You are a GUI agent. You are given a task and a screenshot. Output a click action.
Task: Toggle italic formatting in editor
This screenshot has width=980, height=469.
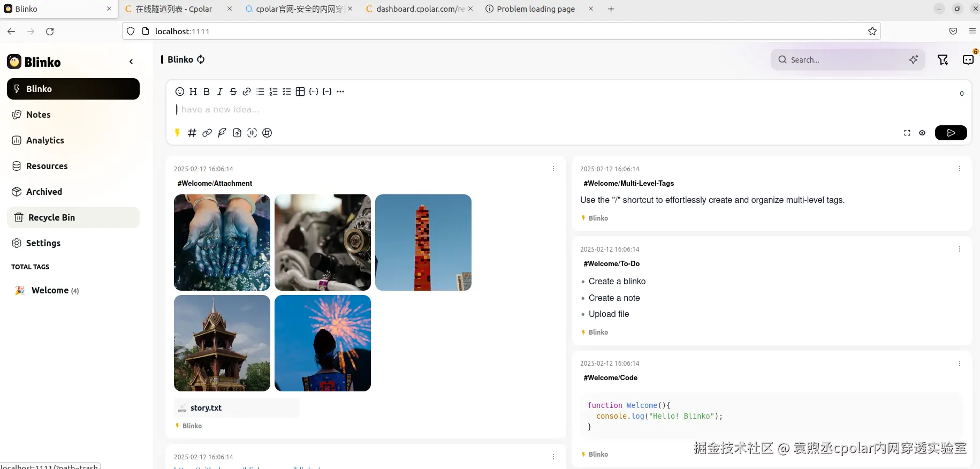[220, 92]
